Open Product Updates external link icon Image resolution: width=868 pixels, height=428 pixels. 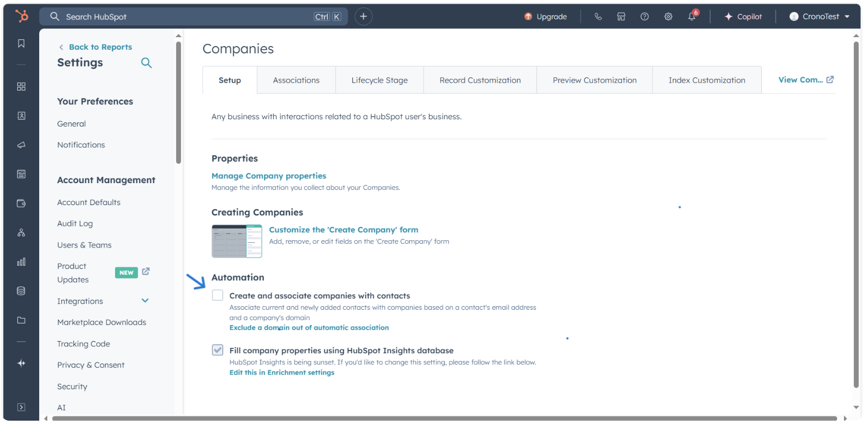[146, 272]
